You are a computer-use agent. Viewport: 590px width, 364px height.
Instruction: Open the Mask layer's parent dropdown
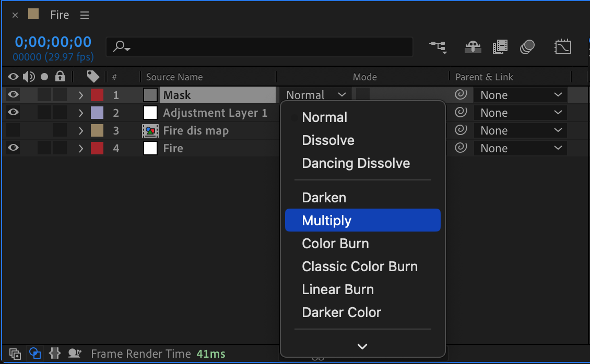[520, 95]
